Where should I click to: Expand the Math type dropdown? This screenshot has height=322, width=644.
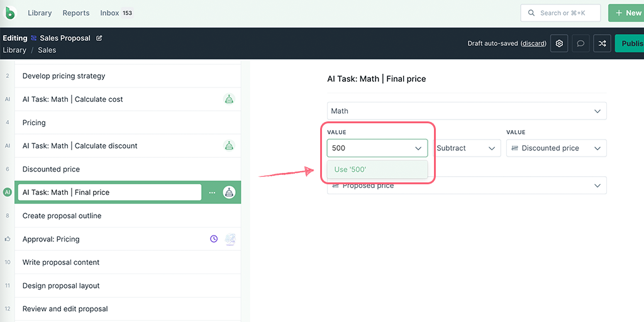coord(467,111)
